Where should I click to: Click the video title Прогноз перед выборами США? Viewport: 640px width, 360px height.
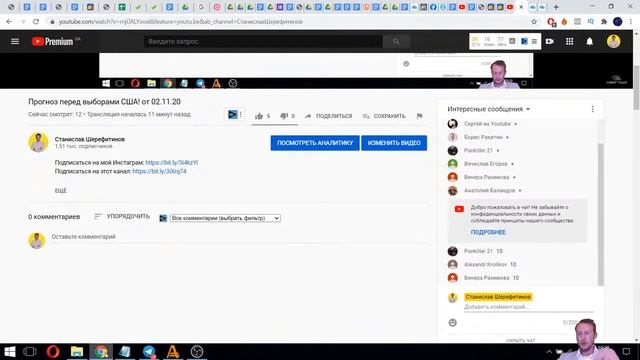coord(104,102)
